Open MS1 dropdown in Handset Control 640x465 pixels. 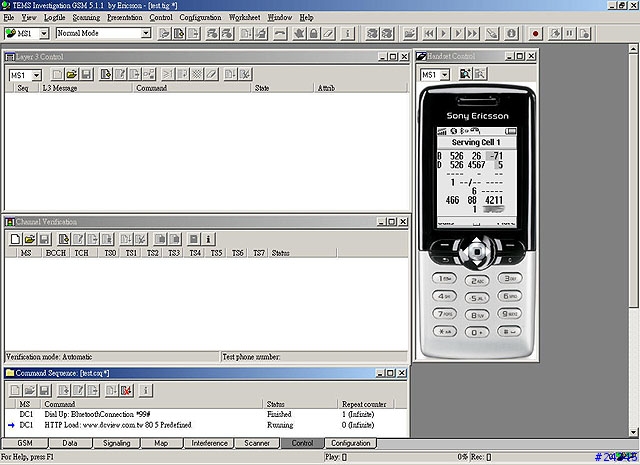pyautogui.click(x=445, y=75)
